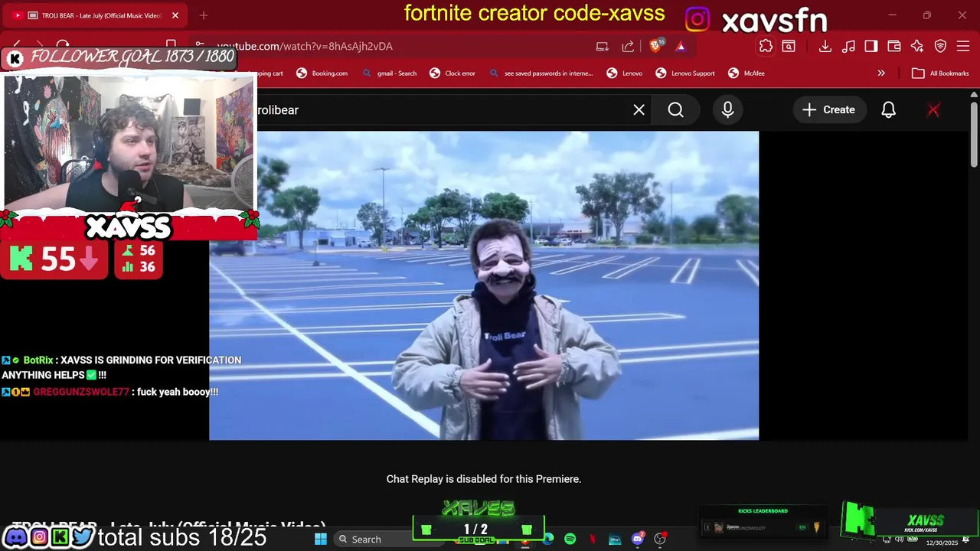Image resolution: width=980 pixels, height=551 pixels.
Task: Open the Lenovo bookmark
Action: click(x=624, y=73)
